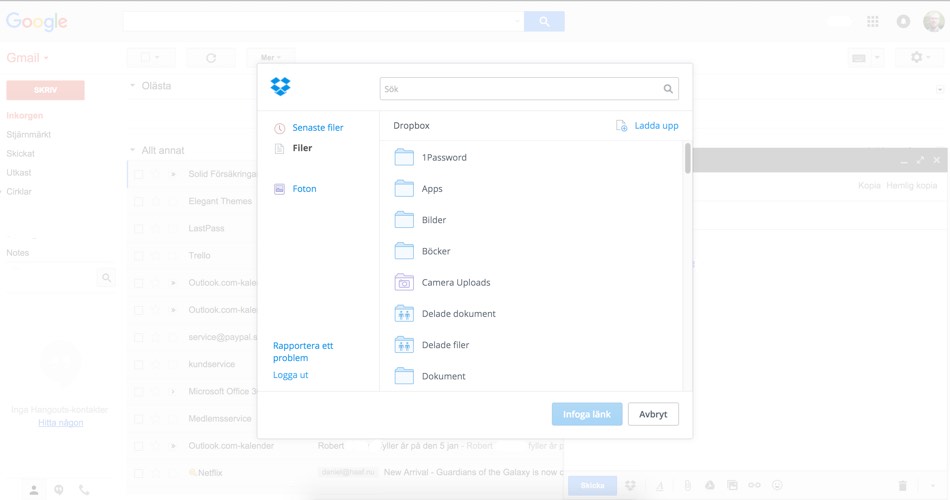Click the Foton picture icon
950x500 pixels.
(x=279, y=189)
